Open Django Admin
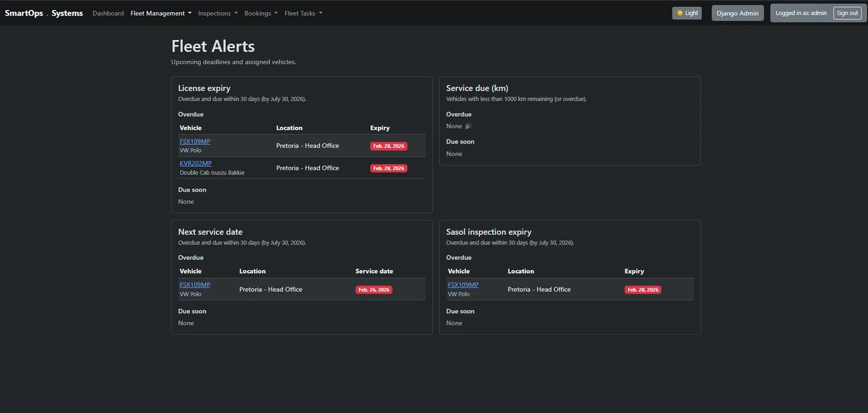 point(737,13)
